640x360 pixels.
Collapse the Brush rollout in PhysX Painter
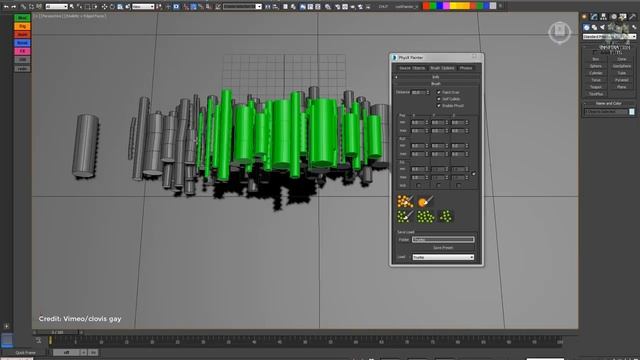click(436, 84)
